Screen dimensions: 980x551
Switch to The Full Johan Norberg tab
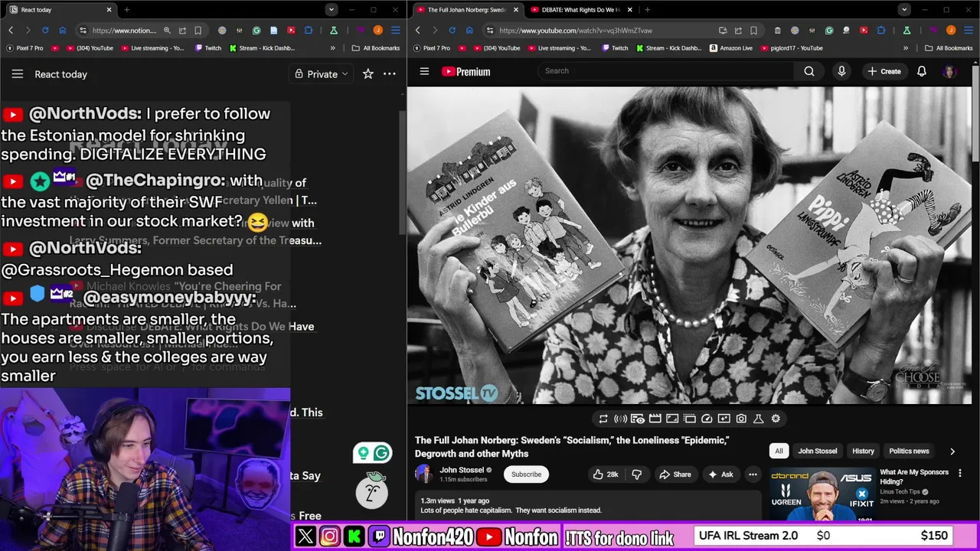point(465,10)
